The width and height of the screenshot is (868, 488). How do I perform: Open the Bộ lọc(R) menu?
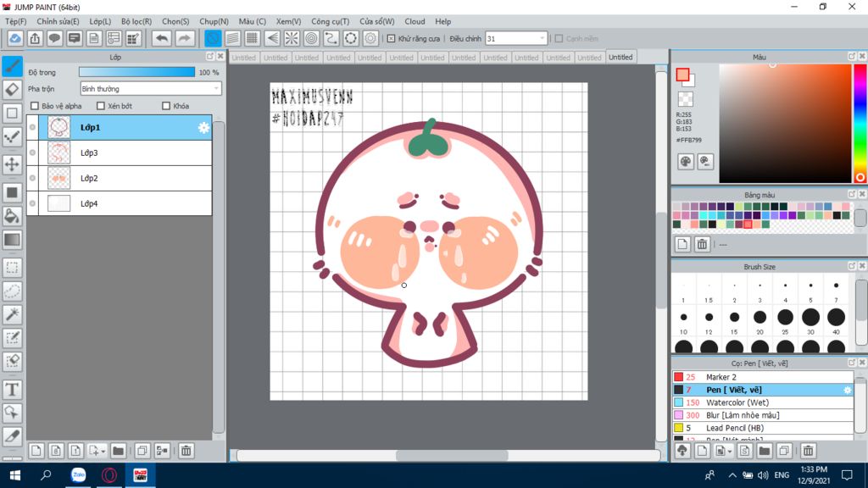[136, 21]
